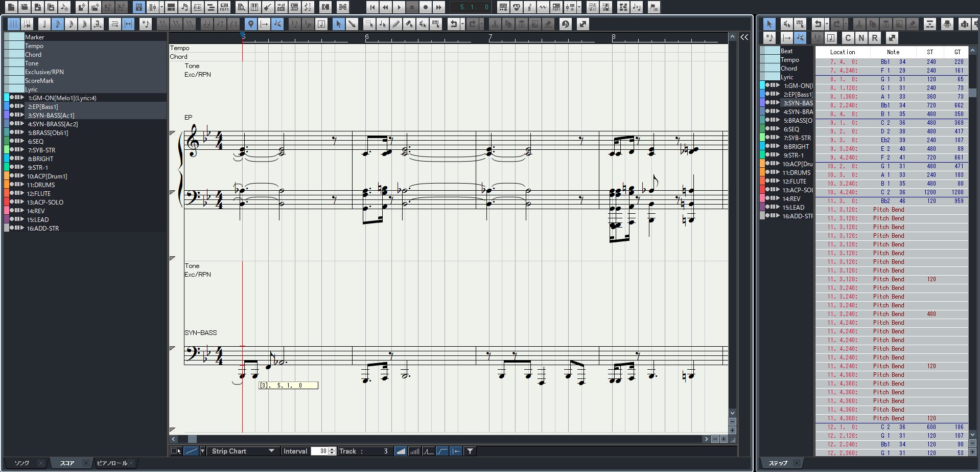Click Play in the transport controls
Image resolution: width=980 pixels, height=472 pixels.
click(x=399, y=7)
